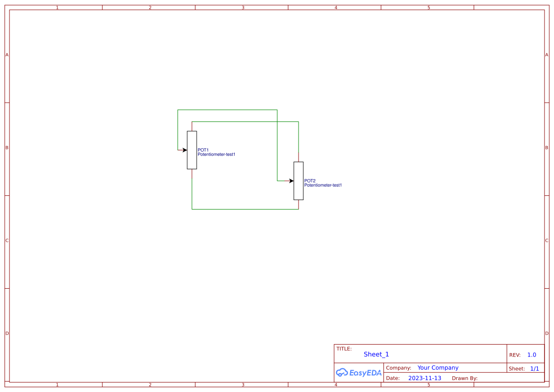Click the Sheet_1 title text

pyautogui.click(x=376, y=354)
